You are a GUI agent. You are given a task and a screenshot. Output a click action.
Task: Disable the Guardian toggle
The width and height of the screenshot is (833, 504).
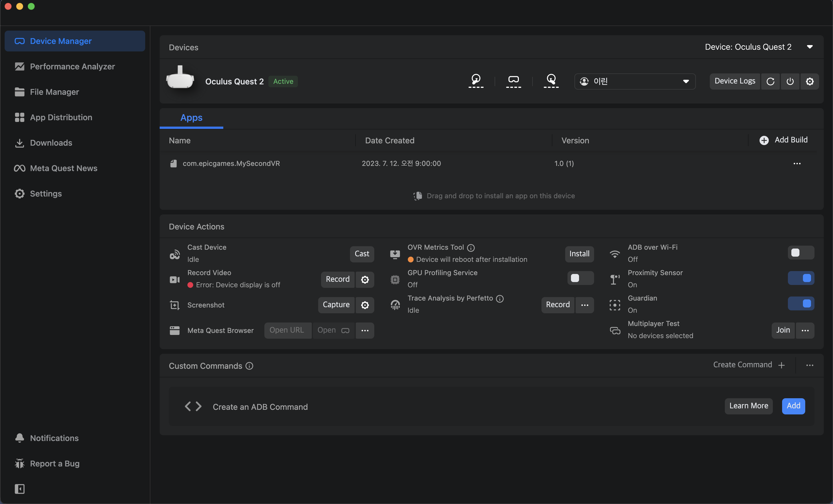[800, 303]
